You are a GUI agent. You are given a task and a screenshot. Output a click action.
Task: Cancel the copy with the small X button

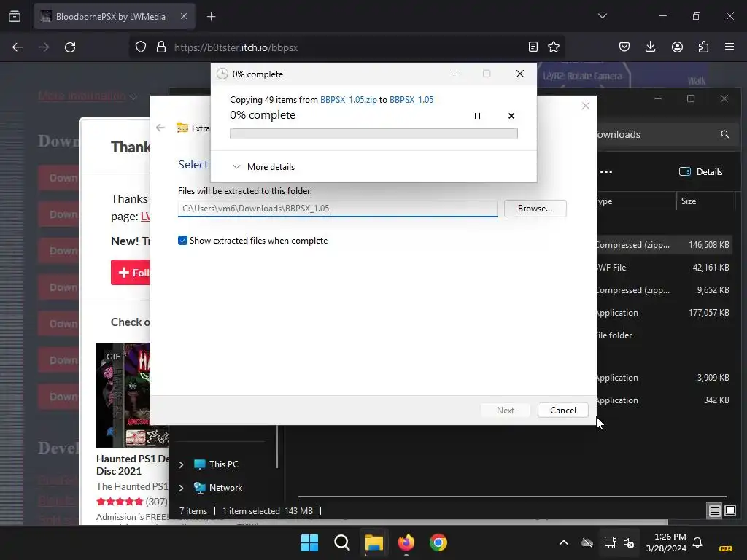point(511,116)
